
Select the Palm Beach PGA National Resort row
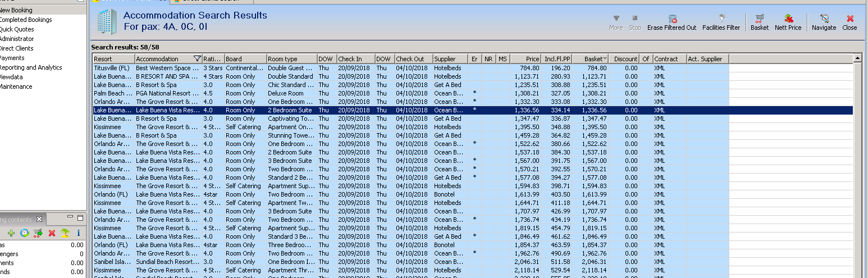click(473, 93)
